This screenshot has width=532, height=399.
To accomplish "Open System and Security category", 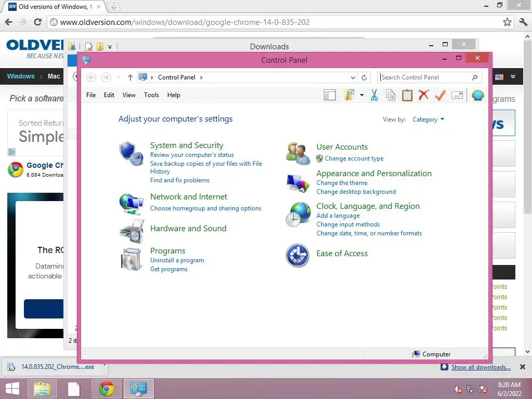I will pyautogui.click(x=187, y=145).
